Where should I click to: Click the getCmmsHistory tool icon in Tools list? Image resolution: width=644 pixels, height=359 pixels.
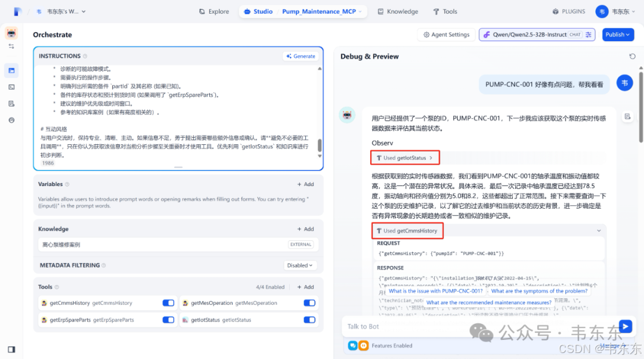44,303
